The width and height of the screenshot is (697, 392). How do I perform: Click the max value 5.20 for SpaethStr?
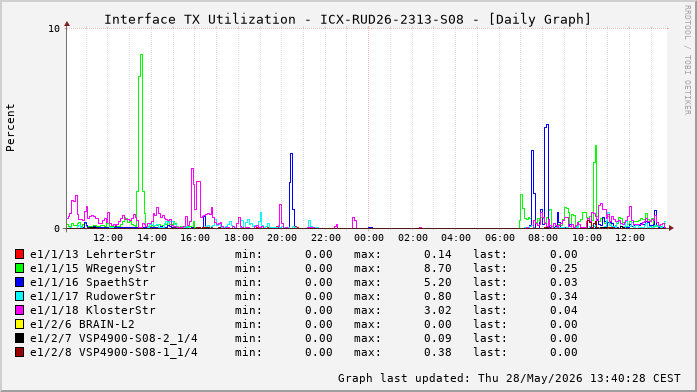coord(437,282)
